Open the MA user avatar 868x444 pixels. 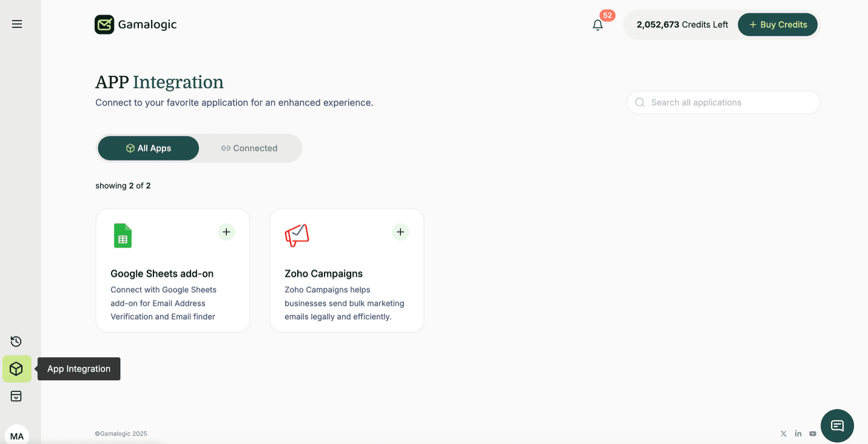click(x=17, y=436)
